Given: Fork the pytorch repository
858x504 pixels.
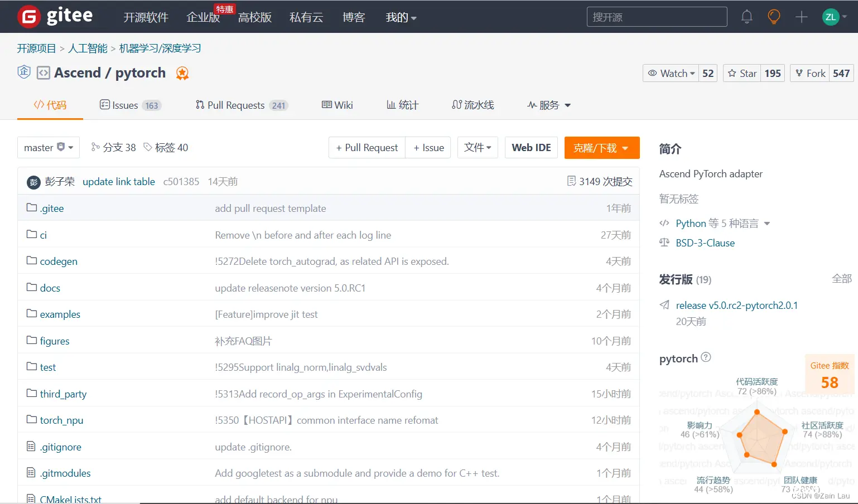Looking at the screenshot, I should coord(810,73).
